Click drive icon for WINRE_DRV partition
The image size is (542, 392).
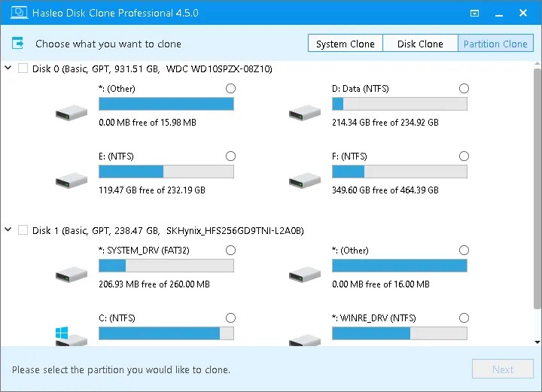(305, 340)
